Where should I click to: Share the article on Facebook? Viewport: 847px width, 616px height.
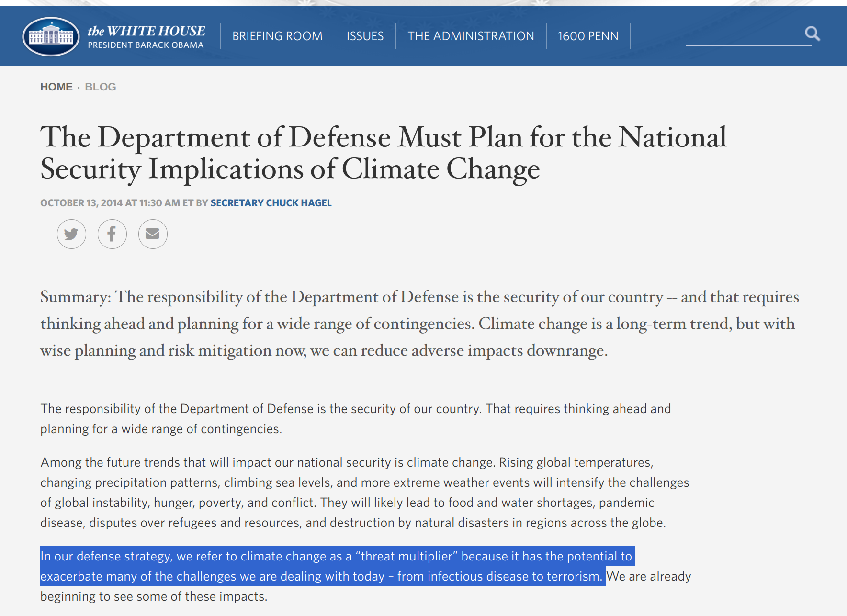point(112,234)
